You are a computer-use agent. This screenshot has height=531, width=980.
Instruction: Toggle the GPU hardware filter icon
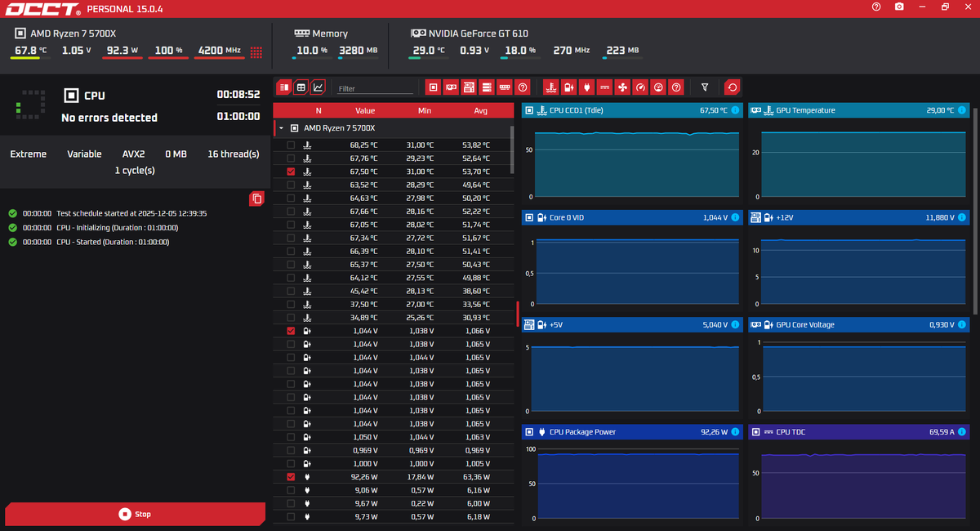point(451,87)
